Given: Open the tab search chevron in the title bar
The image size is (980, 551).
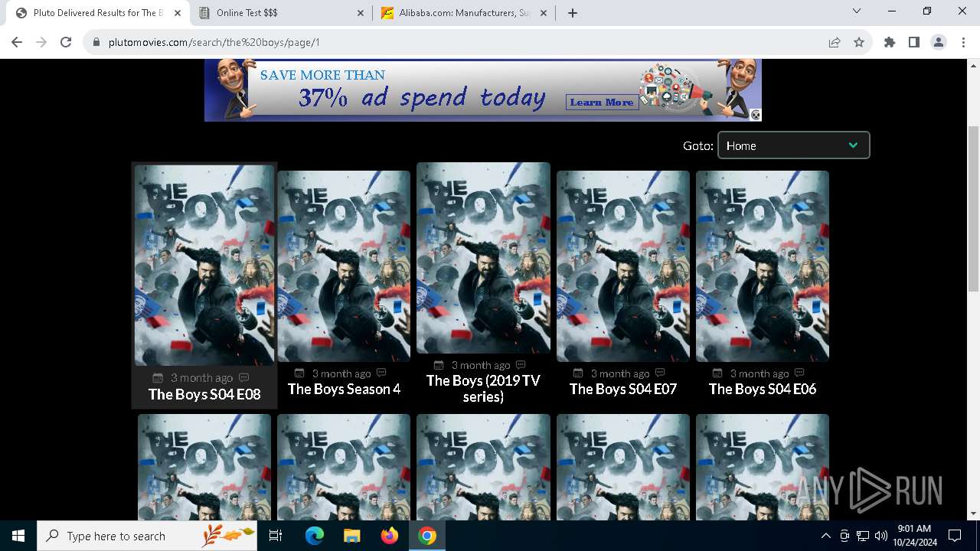Looking at the screenshot, I should [x=857, y=11].
